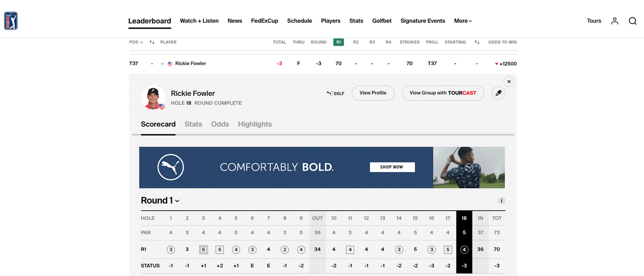Click the +12500 odds value
Screen dimensions: 644x276
tap(508, 64)
